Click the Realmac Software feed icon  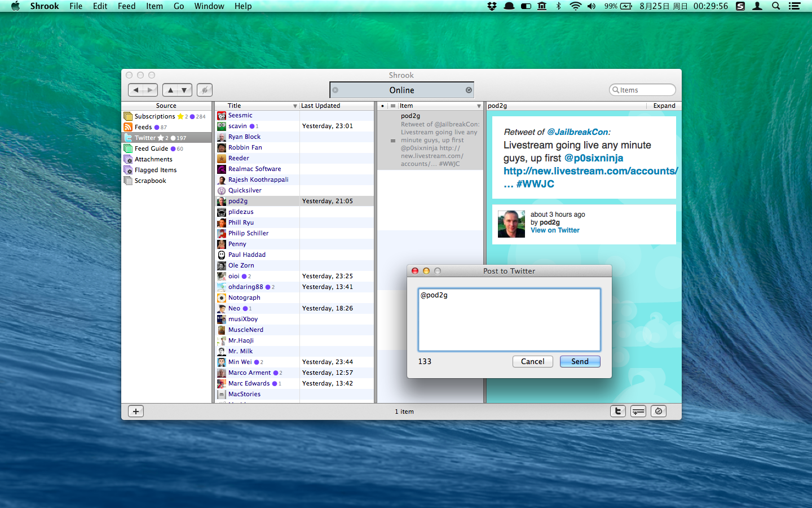pyautogui.click(x=222, y=169)
